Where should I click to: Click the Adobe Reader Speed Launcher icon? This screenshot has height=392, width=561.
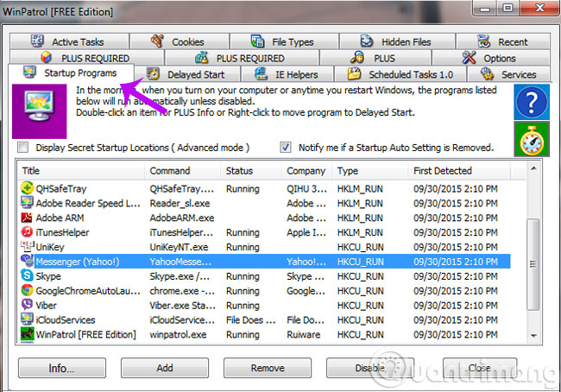click(x=28, y=203)
